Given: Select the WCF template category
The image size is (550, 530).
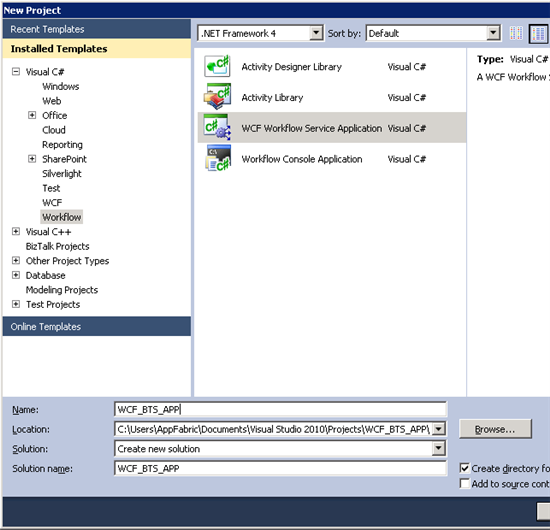Looking at the screenshot, I should tap(52, 202).
